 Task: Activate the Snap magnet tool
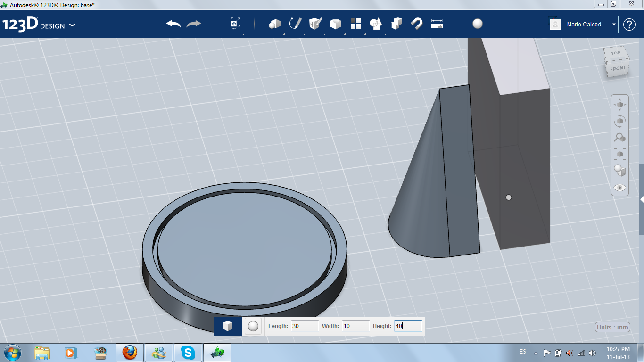pos(417,24)
